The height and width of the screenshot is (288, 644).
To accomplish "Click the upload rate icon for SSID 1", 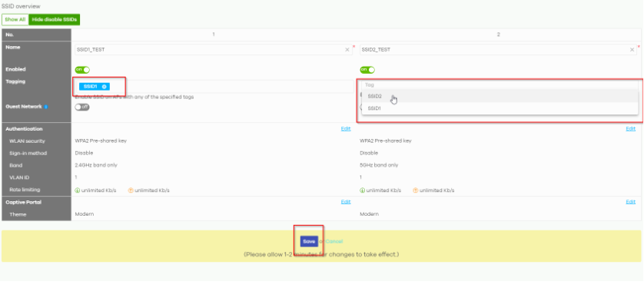I will click(131, 190).
